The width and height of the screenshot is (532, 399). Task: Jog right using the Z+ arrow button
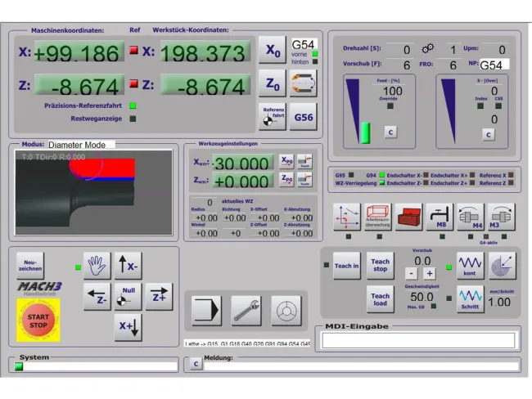coord(159,298)
